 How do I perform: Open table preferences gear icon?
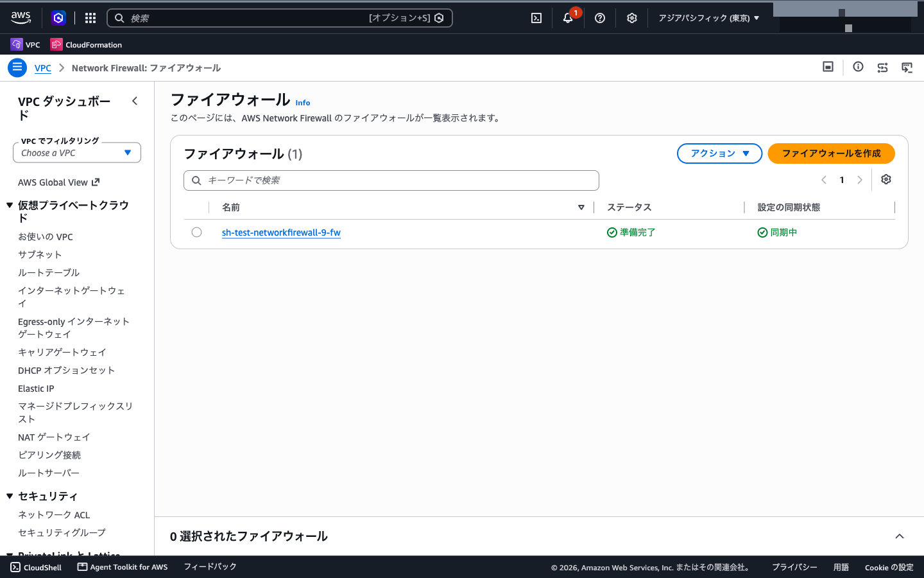tap(886, 179)
